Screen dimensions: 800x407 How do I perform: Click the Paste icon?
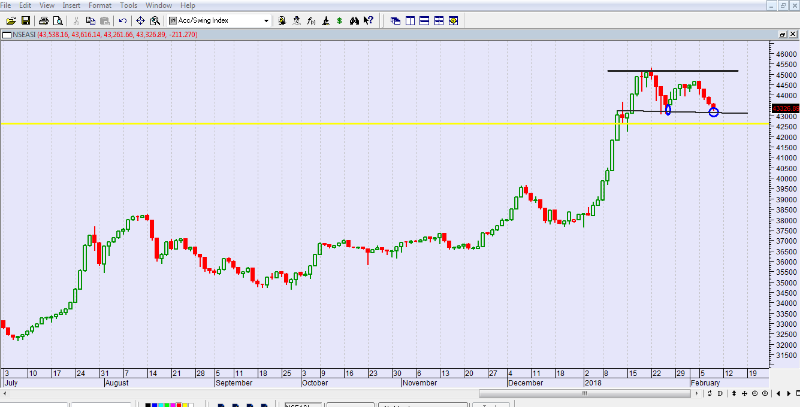pos(105,21)
